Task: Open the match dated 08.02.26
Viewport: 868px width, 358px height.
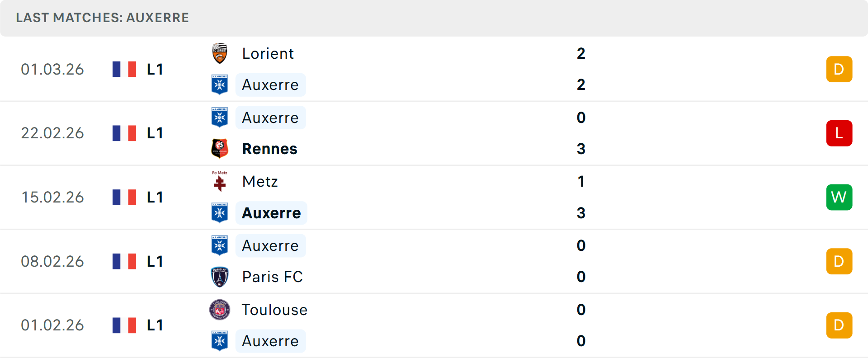Action: click(434, 261)
